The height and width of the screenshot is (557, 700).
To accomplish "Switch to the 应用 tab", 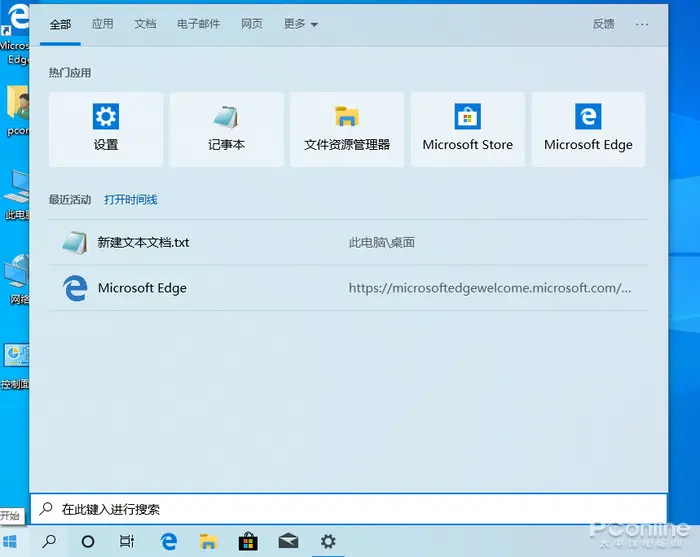I will [x=102, y=24].
